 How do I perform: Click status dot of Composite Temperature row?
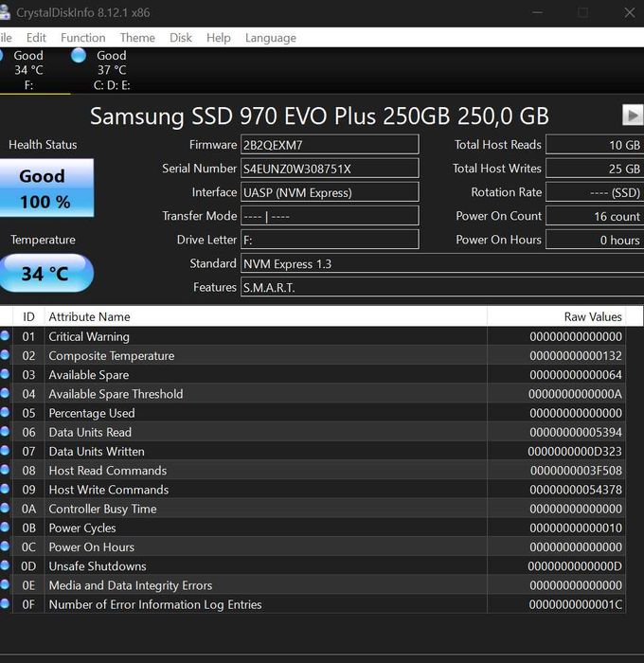[5, 355]
